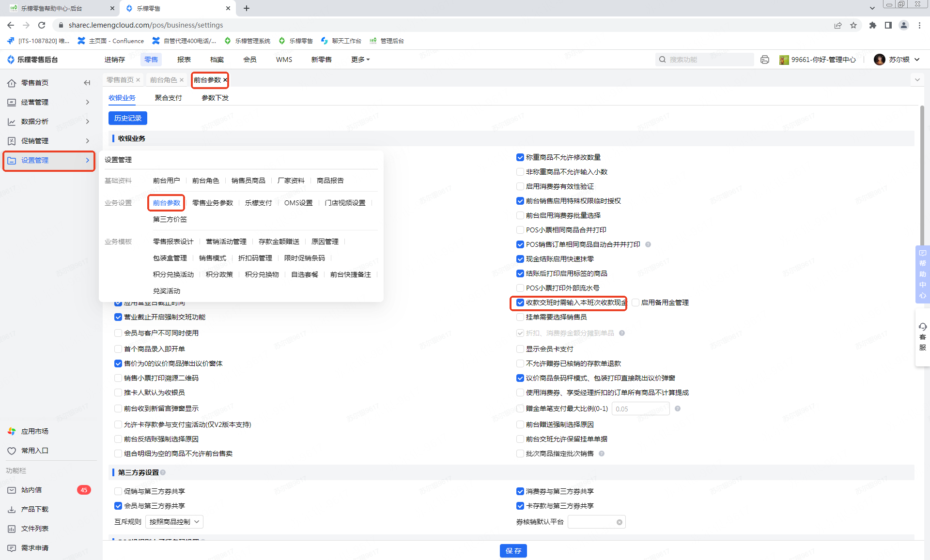930x560 pixels.
Task: Click the sidebar collapse arrow icon
Action: [87, 83]
